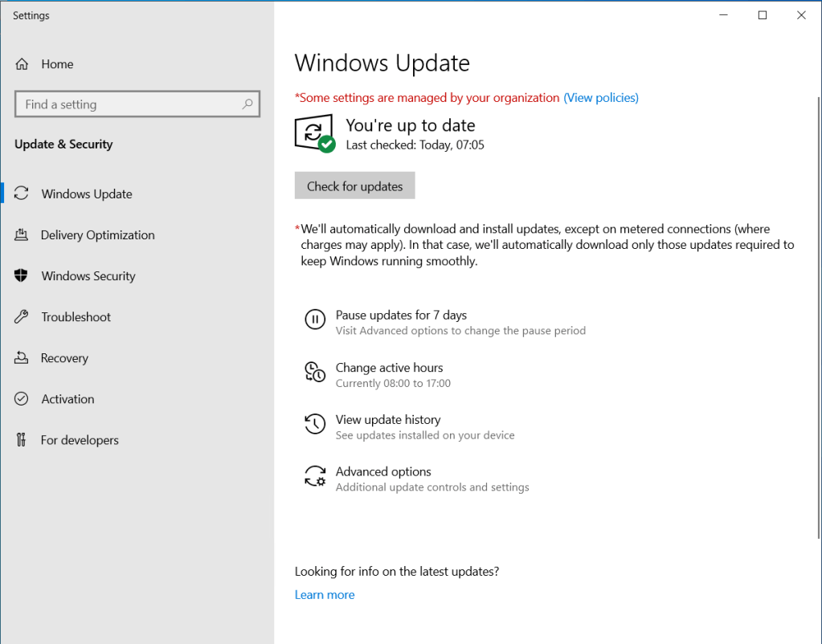Click the Activation checkmark circle icon
The image size is (822, 644).
coord(22,399)
